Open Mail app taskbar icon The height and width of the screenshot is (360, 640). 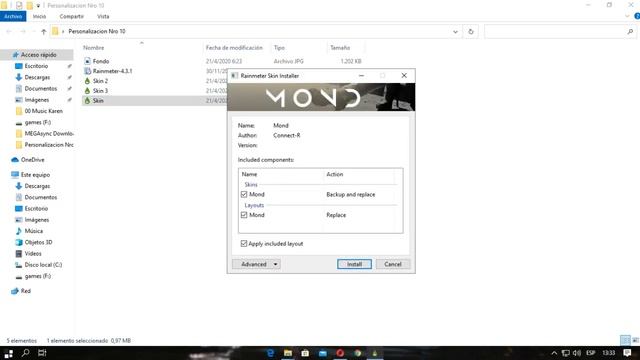pyautogui.click(x=322, y=353)
